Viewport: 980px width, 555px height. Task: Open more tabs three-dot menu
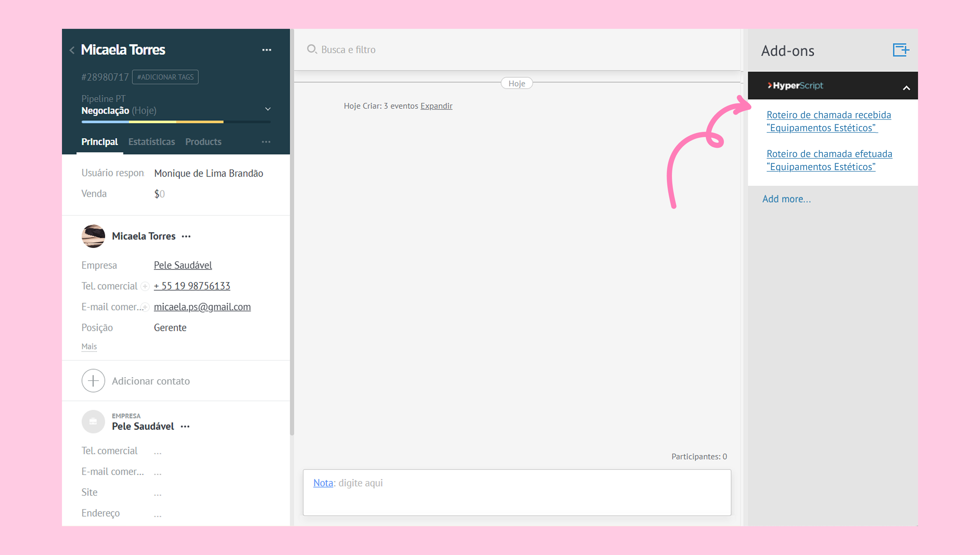(x=266, y=142)
